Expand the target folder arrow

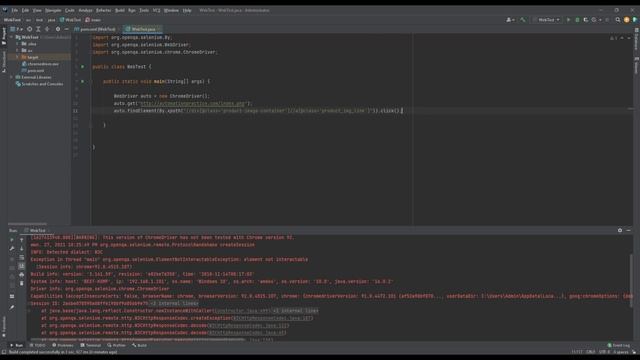[x=18, y=57]
